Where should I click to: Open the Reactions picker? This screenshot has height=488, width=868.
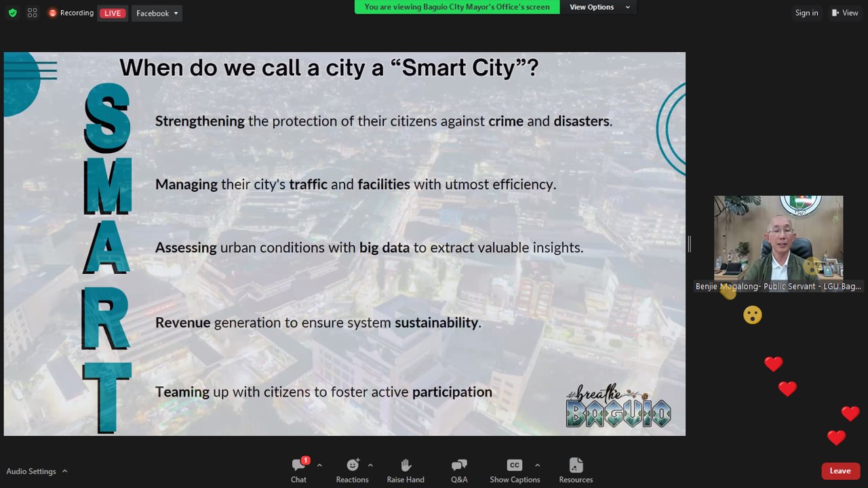click(x=352, y=470)
